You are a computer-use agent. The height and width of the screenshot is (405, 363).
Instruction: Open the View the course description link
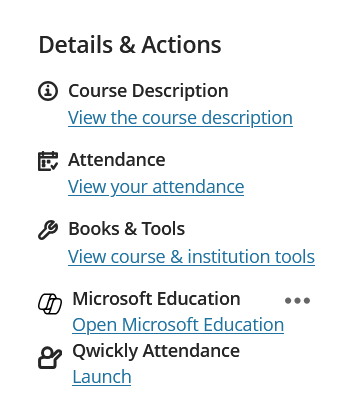tap(180, 118)
